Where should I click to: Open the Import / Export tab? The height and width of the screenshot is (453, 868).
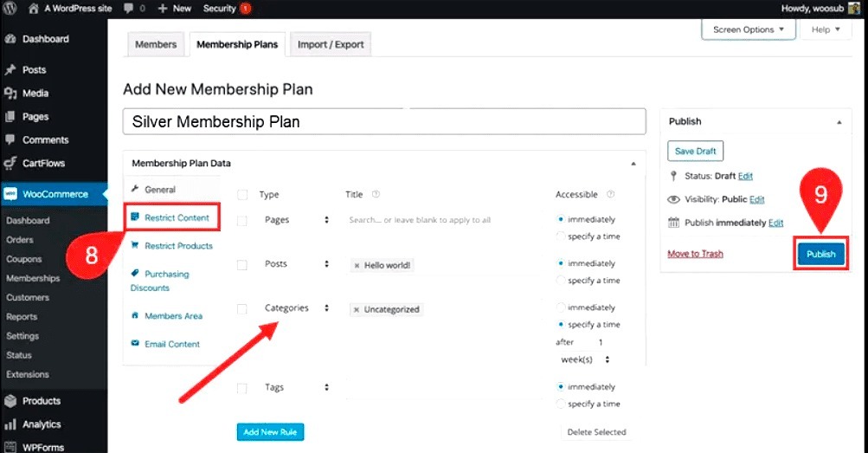tap(331, 44)
